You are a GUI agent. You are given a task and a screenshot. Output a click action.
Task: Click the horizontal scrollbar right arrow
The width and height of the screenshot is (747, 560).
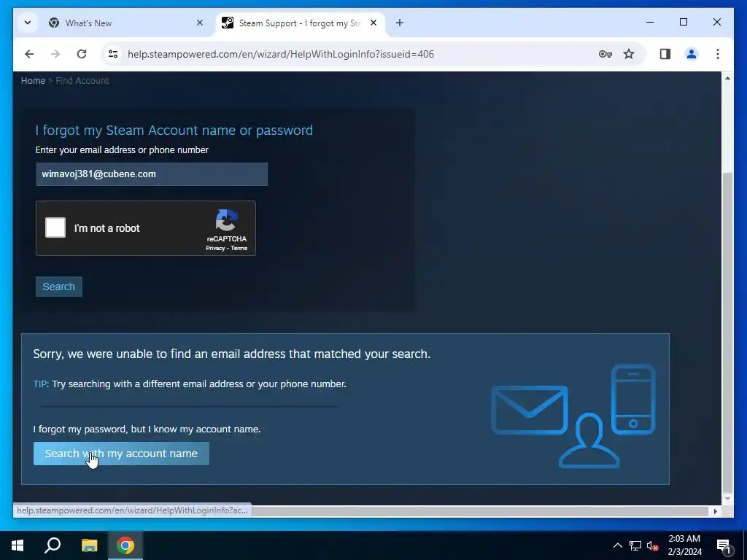715,511
